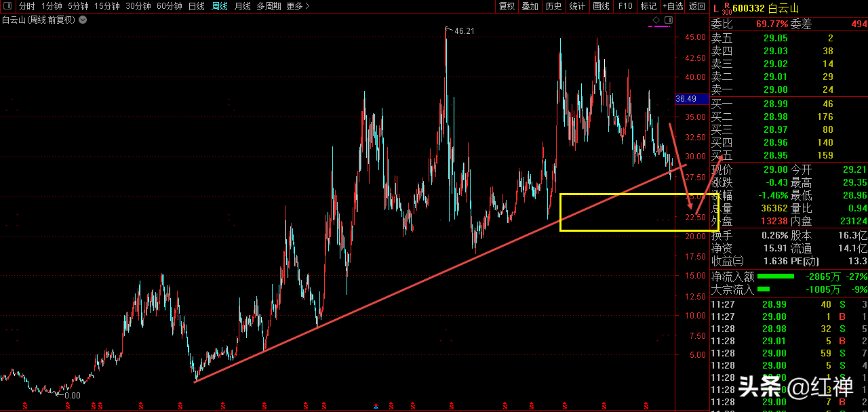Add stock via +自选 button

pos(673,6)
